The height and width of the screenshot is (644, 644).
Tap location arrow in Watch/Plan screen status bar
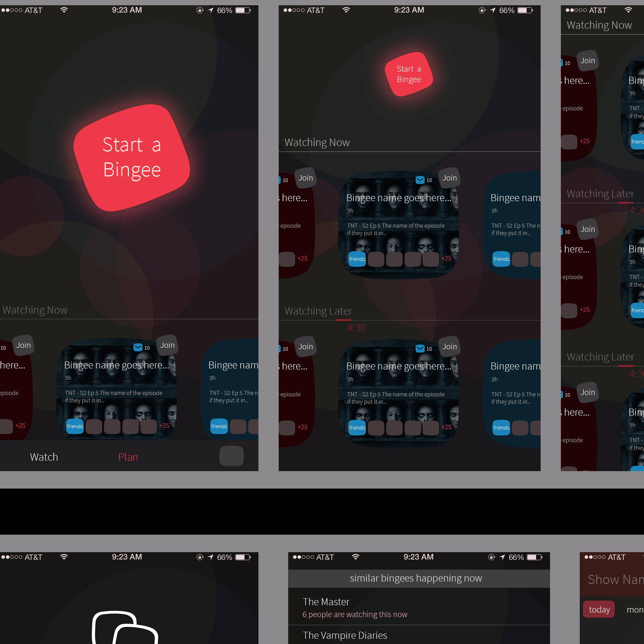(x=211, y=10)
